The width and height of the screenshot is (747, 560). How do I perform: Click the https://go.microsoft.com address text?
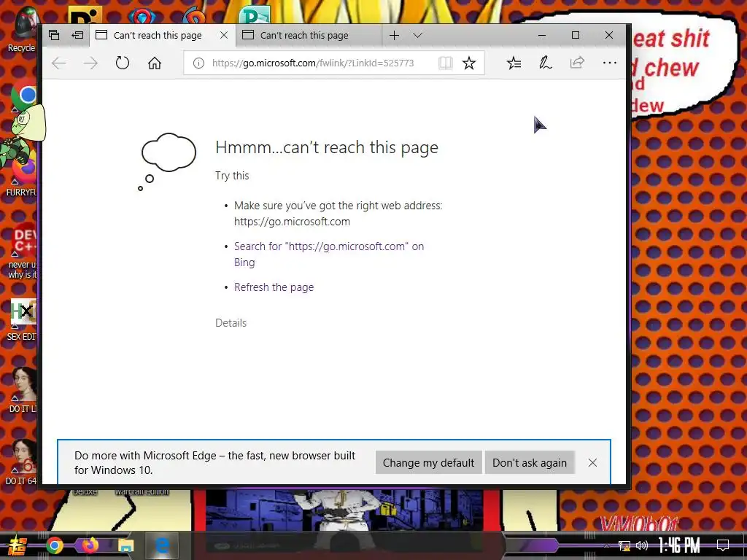click(x=292, y=222)
